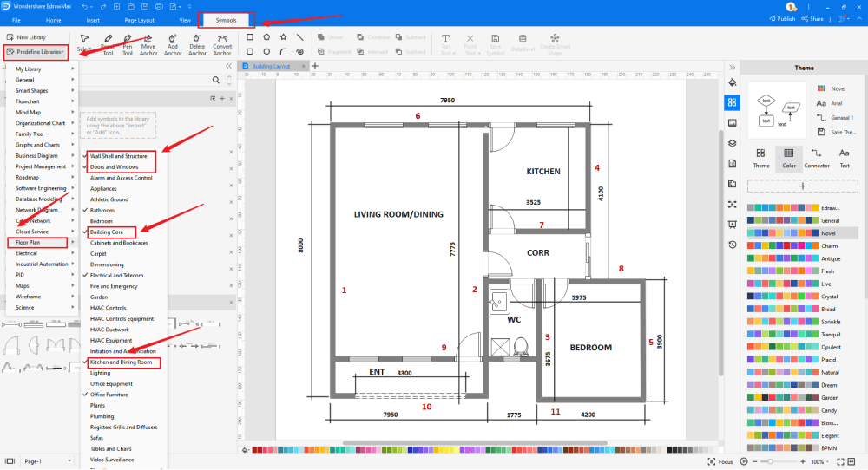Click the theme preview thumbnail

tap(777, 111)
